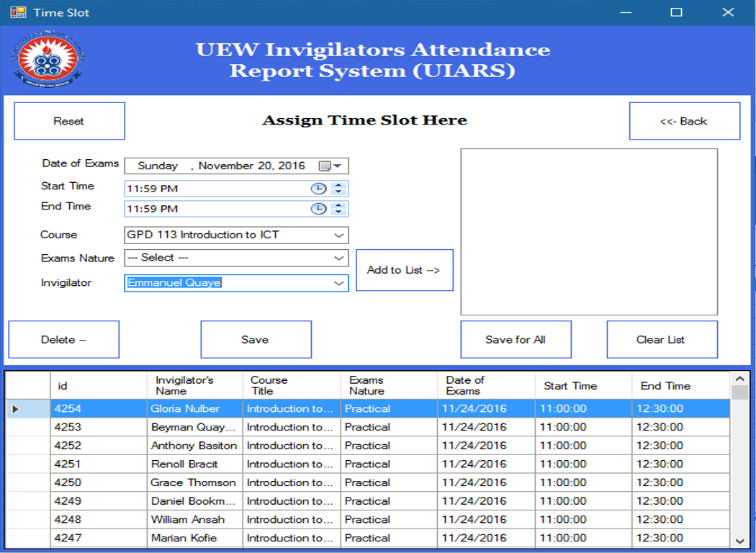Viewport: 756px width, 553px height.
Task: Click the date picker dropdown arrow
Action: (336, 165)
